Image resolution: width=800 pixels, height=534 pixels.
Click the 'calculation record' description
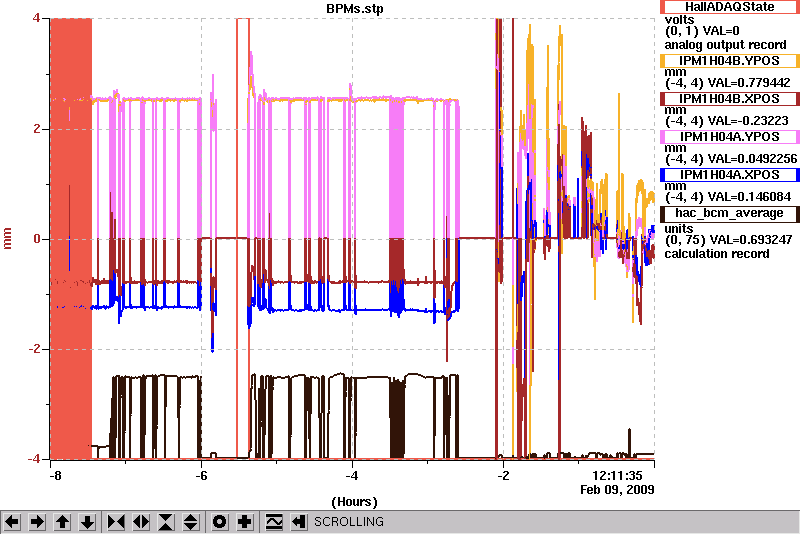(x=717, y=254)
